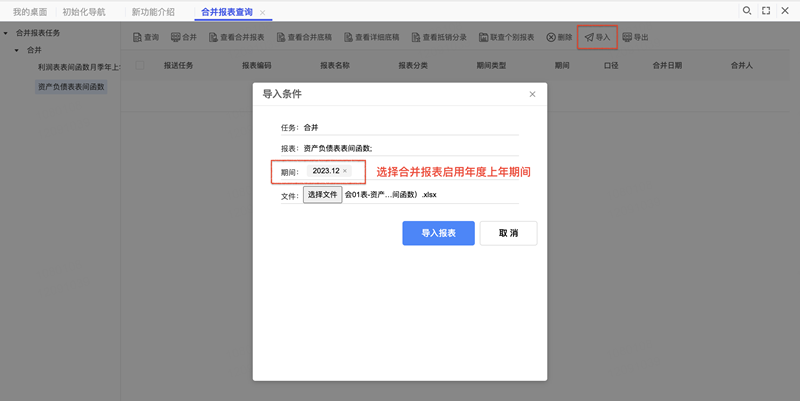Click the 报表分类 column header

[413, 65]
